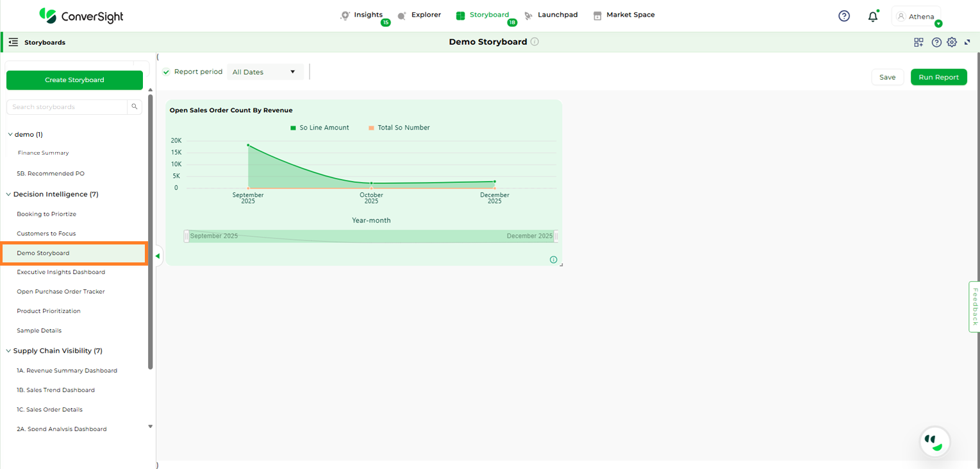This screenshot has height=469, width=980.
Task: Expand storyboard to fullscreen view
Action: [x=967, y=42]
